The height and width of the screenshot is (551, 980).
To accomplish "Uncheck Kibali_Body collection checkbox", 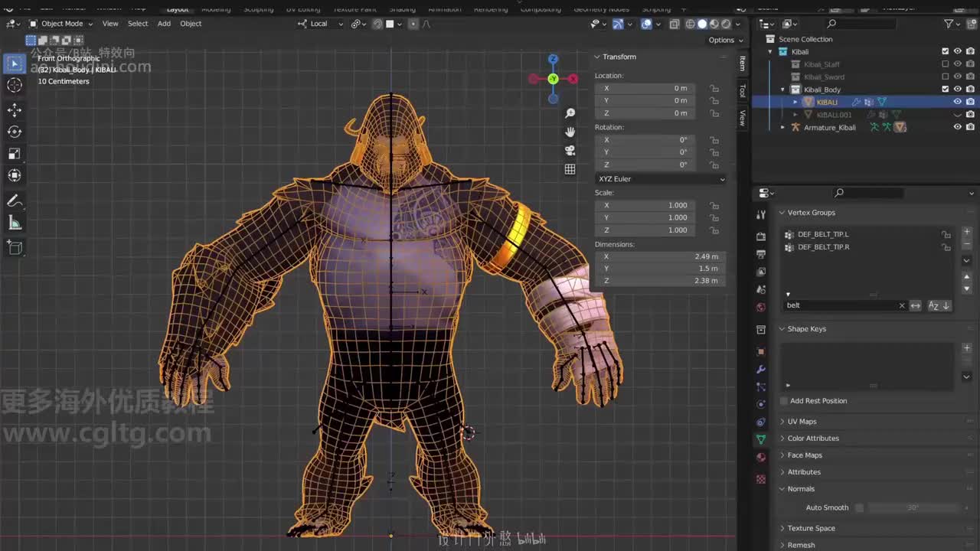I will click(945, 90).
